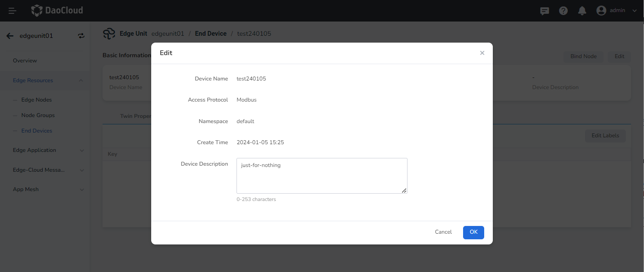Image resolution: width=644 pixels, height=272 pixels.
Task: Expand the Edge Application section
Action: pyautogui.click(x=81, y=151)
